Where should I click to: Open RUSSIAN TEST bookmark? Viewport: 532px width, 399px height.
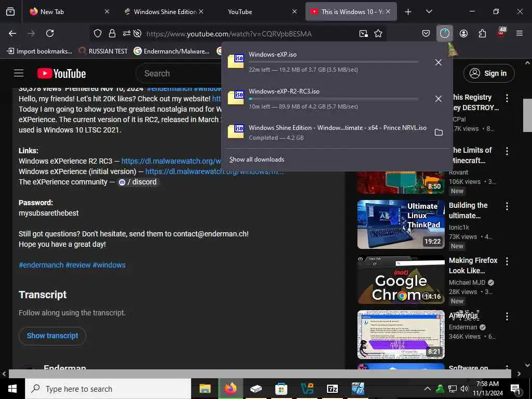(x=103, y=51)
